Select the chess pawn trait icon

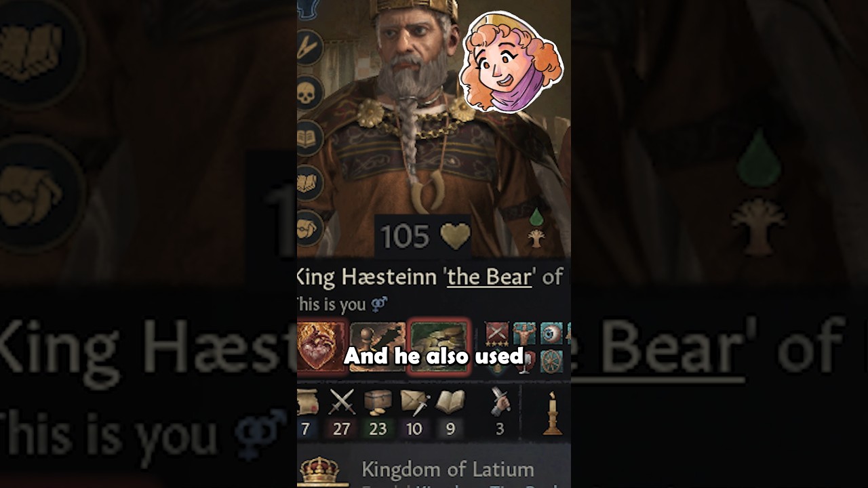pos(378,346)
